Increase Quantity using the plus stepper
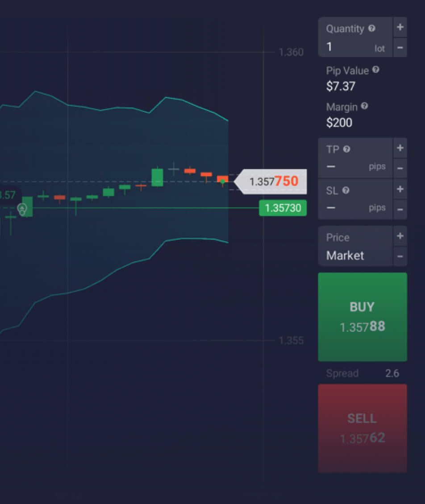 [400, 27]
